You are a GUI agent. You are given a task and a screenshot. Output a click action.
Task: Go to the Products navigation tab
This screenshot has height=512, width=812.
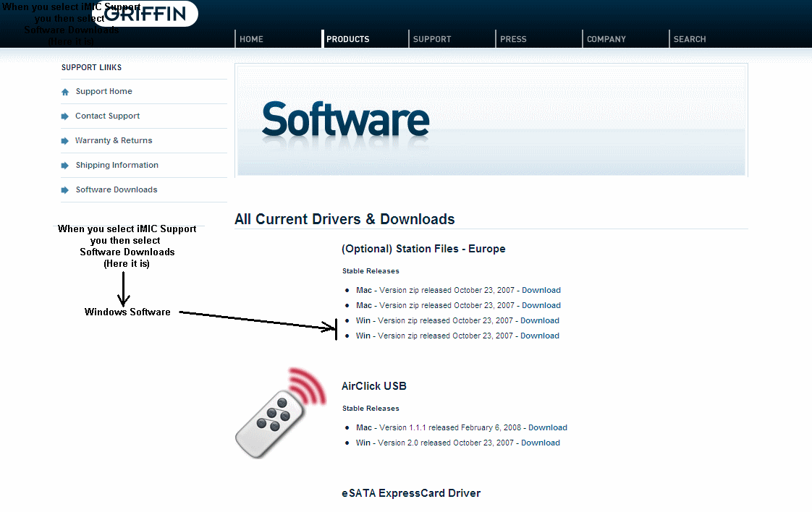point(348,39)
